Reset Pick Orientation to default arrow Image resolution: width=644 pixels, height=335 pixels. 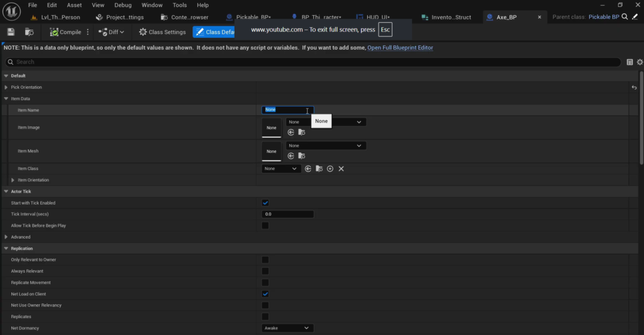[x=634, y=88]
